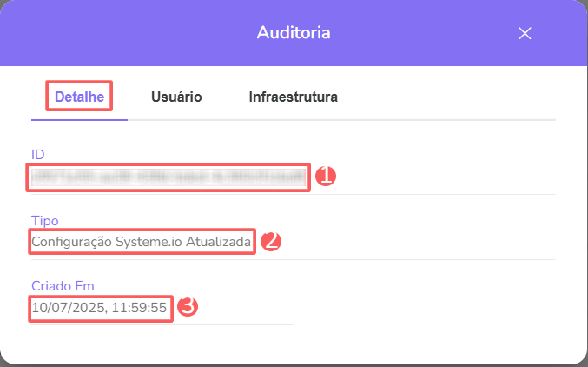Click the word Configuração in Tipo value

(71, 241)
